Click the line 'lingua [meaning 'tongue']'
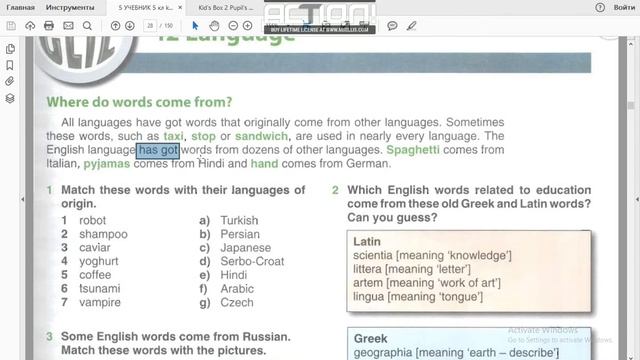This screenshot has width=640, height=360. click(418, 297)
